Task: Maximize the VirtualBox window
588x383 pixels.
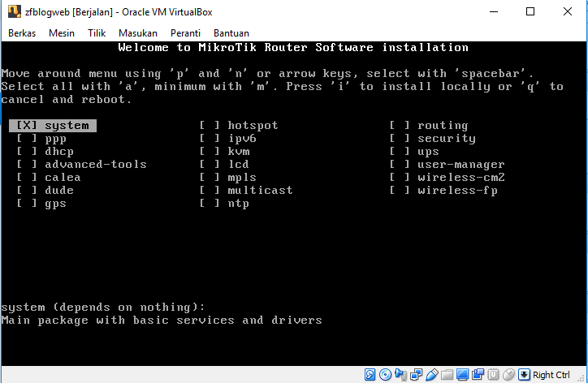Action: [x=530, y=11]
